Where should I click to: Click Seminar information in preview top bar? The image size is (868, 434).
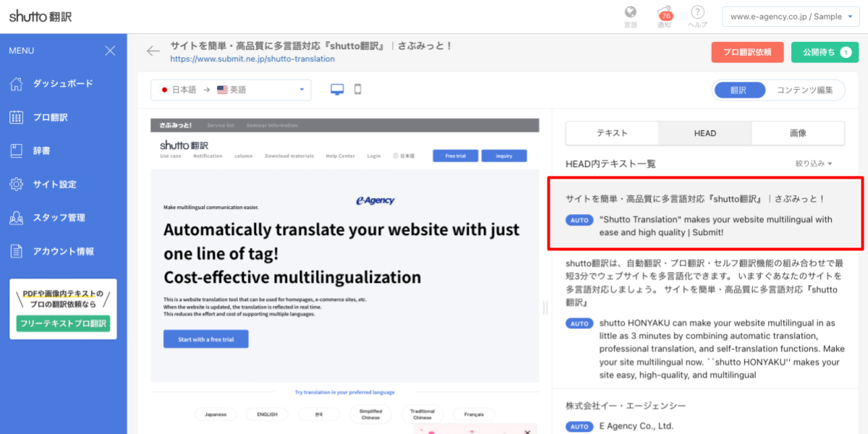pyautogui.click(x=272, y=125)
